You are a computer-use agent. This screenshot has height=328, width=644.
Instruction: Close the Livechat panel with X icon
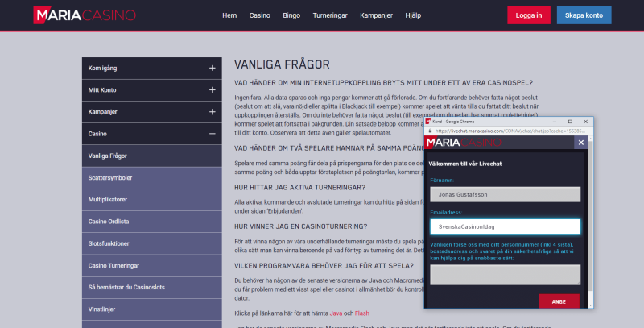click(x=580, y=143)
